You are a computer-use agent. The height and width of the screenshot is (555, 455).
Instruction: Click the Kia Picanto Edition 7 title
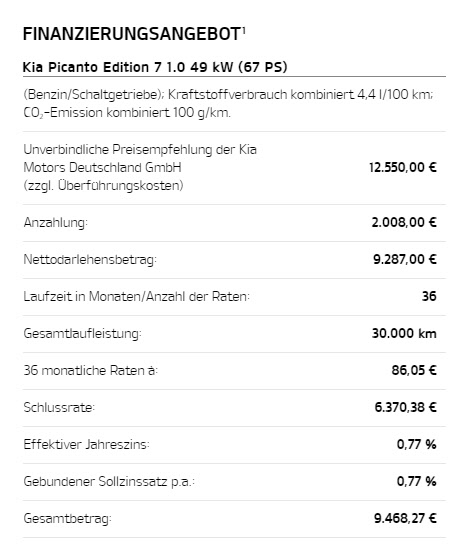tap(155, 67)
